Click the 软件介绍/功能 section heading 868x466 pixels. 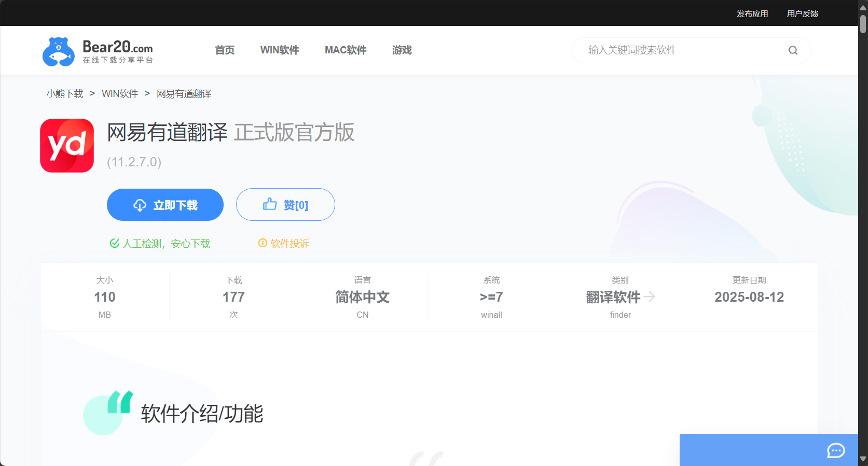[x=202, y=414]
